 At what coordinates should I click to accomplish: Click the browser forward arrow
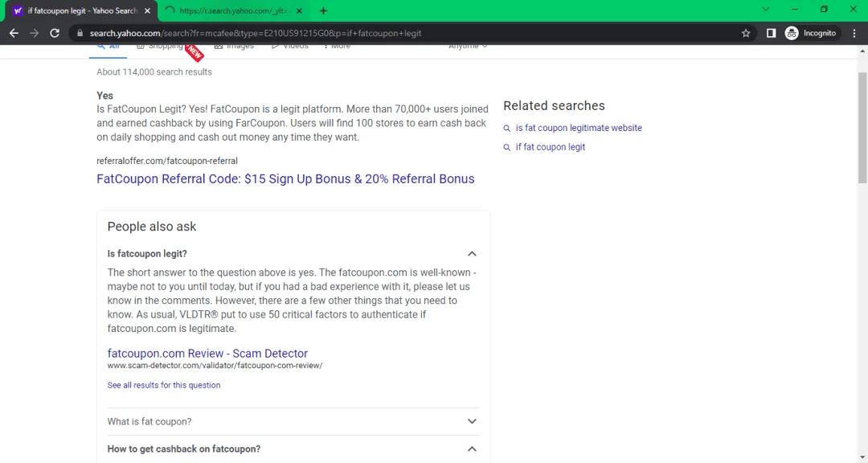(35, 33)
